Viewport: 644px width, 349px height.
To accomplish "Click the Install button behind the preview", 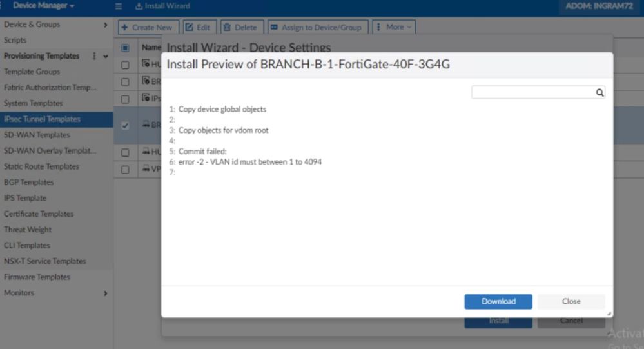I will 498,321.
